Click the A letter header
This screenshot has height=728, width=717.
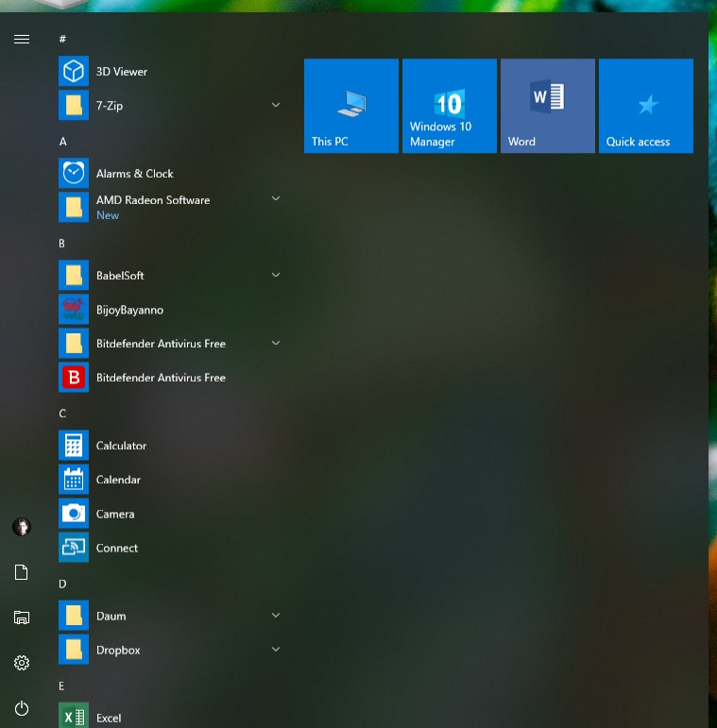[x=62, y=141]
